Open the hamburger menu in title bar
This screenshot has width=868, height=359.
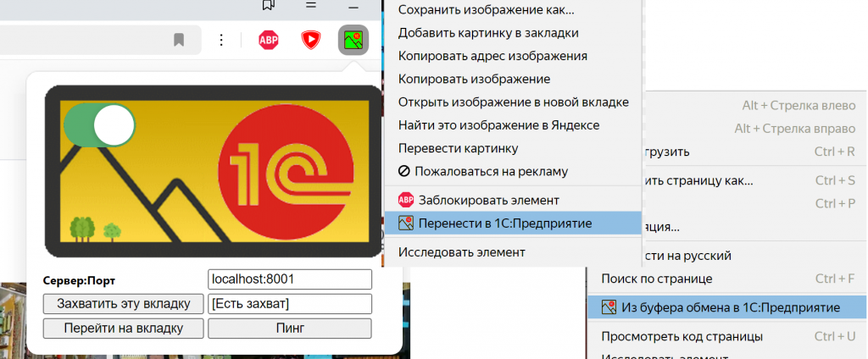[x=311, y=6]
